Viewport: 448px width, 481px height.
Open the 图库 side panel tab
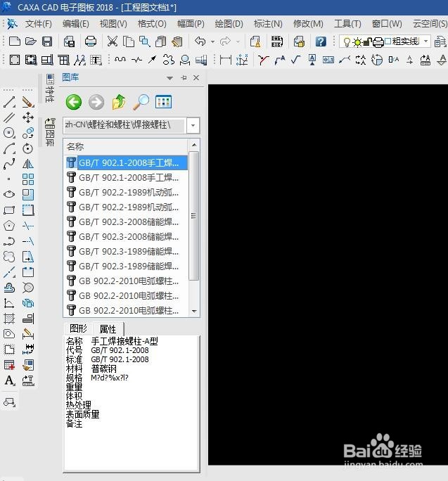pos(50,132)
